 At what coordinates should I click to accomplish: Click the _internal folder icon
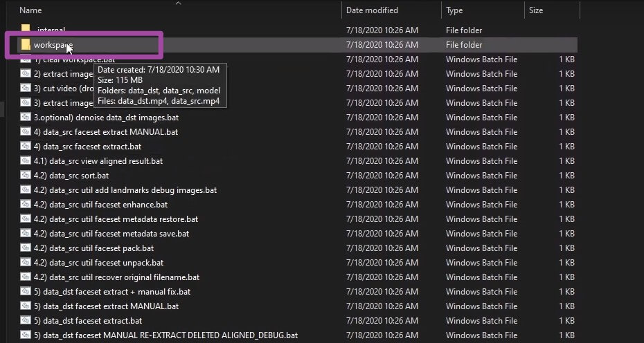pos(26,30)
